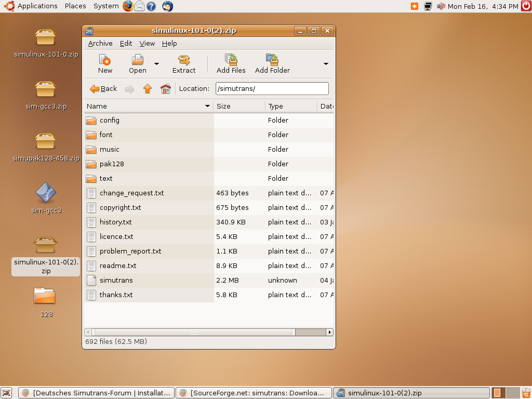Switch to Deutsches Simutrans-Forum taskbar window
The height and width of the screenshot is (399, 532).
point(96,393)
